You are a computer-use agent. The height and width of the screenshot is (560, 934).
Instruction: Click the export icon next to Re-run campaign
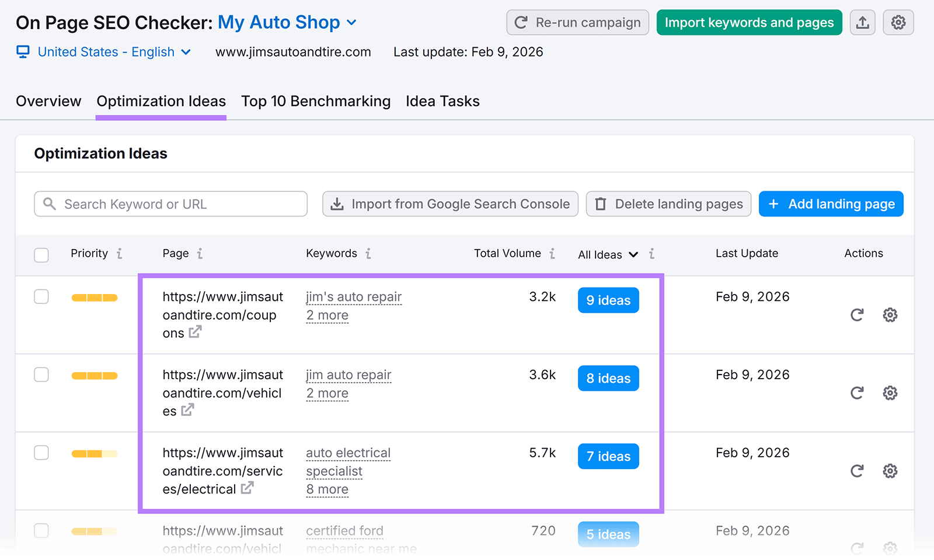[x=863, y=22]
